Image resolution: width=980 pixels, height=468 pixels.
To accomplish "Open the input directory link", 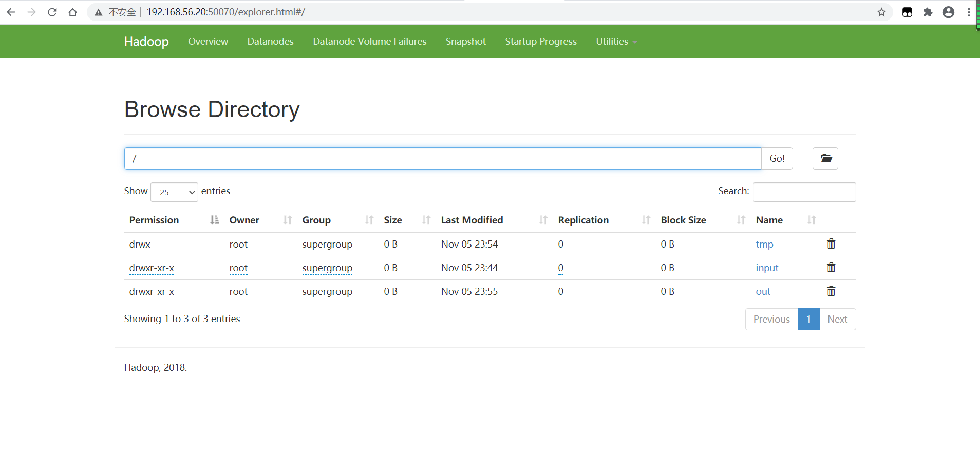I will click(x=767, y=268).
